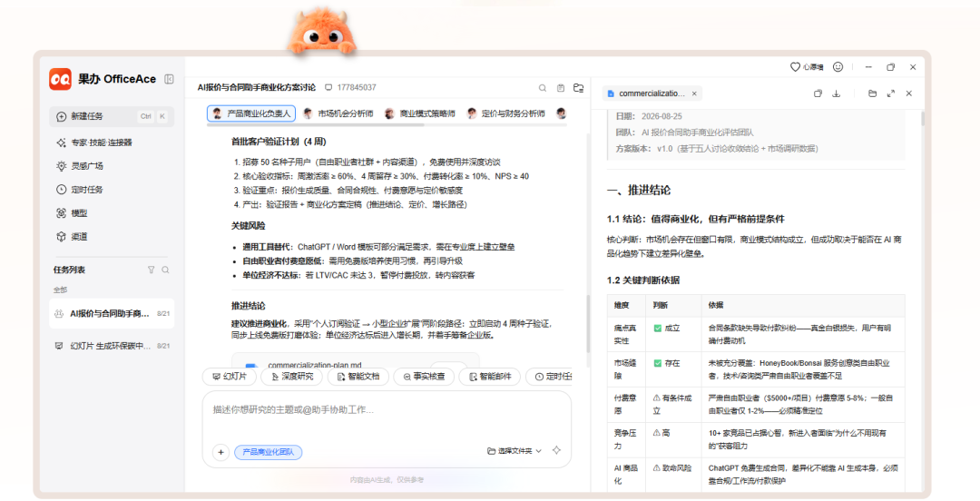Click the OfficeAce logo icon
Viewport: 980px width, 501px height.
(61, 80)
